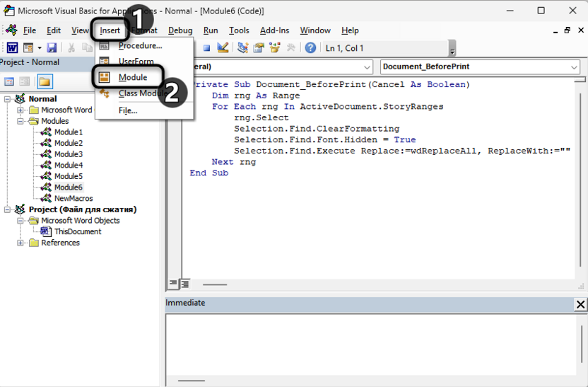Close the Immediate window pane
Image resolution: width=588 pixels, height=387 pixels.
(580, 304)
